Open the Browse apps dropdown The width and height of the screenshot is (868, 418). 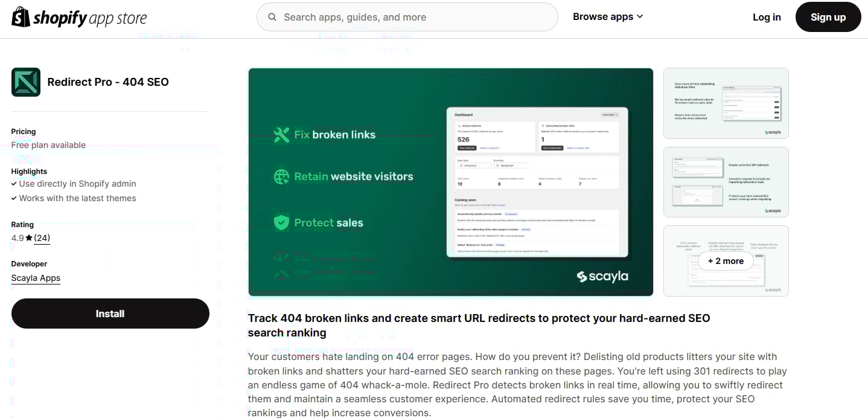coord(603,16)
